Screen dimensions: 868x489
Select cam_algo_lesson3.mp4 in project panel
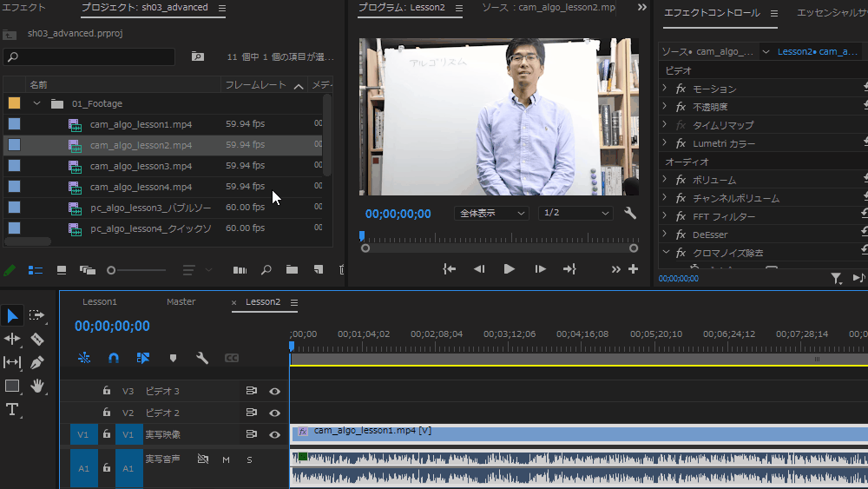point(141,166)
